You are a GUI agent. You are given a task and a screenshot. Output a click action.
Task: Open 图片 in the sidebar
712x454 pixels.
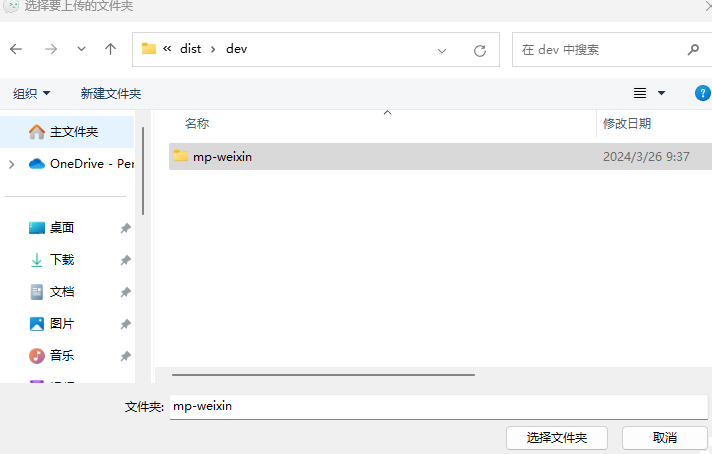pos(51,324)
